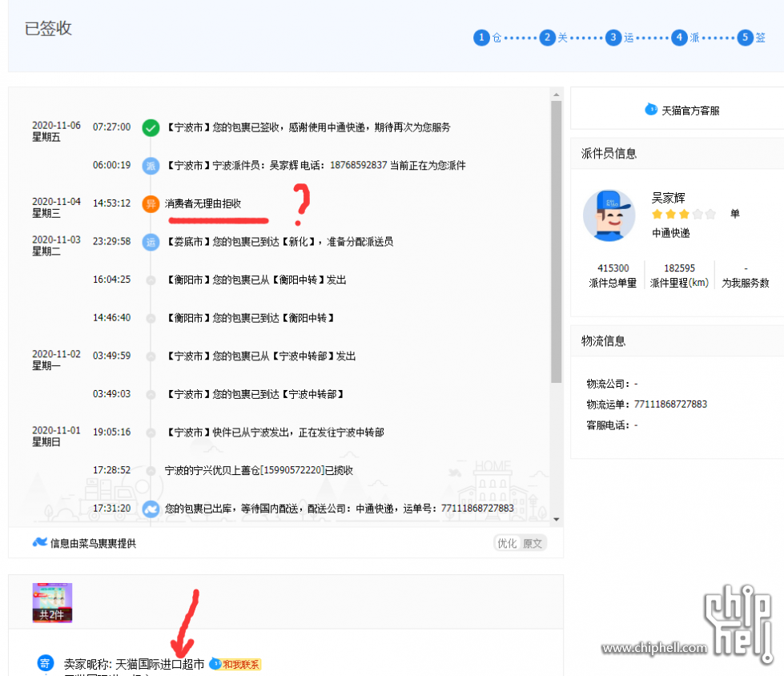Click blue 派 dispatch status icon
This screenshot has width=784, height=676.
coord(151,166)
